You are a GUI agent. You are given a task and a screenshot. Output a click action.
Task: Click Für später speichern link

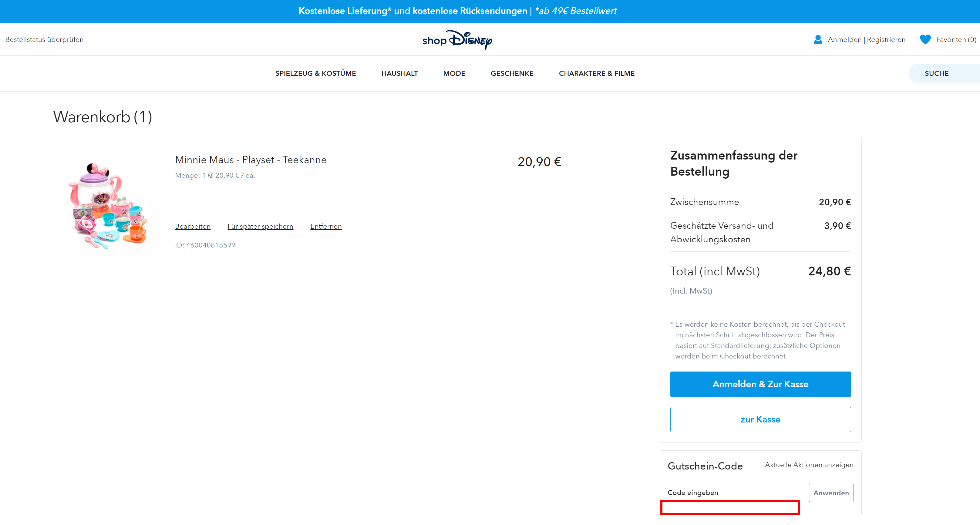click(x=260, y=226)
